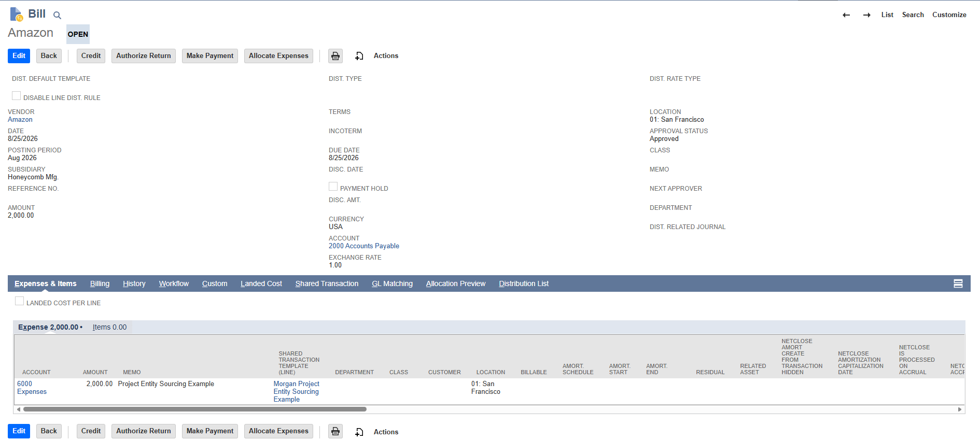Click the expense line amount 2,000.00 cell
The height and width of the screenshot is (440, 980).
click(100, 384)
